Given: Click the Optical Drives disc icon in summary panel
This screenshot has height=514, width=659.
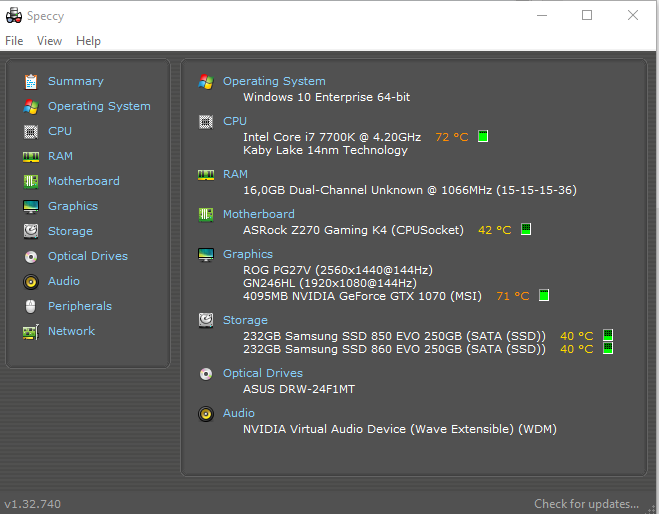Looking at the screenshot, I should coord(206,374).
